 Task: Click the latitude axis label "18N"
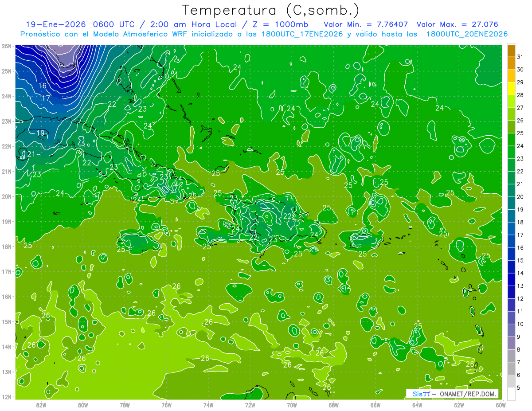point(6,247)
